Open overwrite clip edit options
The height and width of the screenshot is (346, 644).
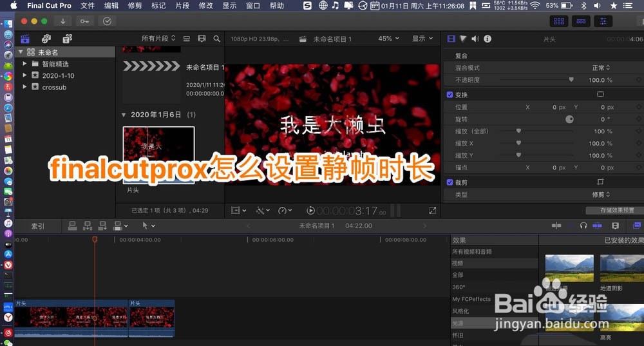click(x=121, y=226)
